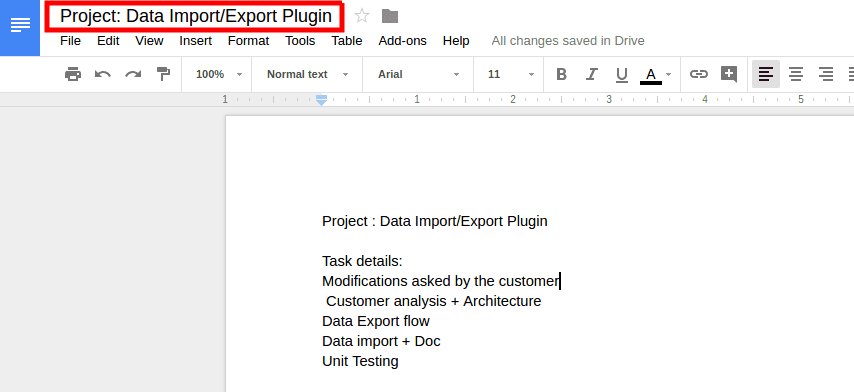The height and width of the screenshot is (392, 854).
Task: Star this document
Action: pyautogui.click(x=362, y=16)
